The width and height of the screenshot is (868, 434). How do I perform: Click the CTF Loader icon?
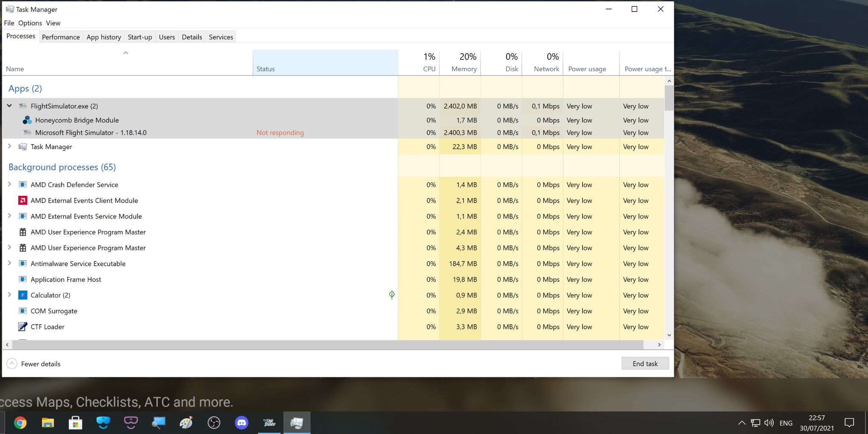pos(23,327)
